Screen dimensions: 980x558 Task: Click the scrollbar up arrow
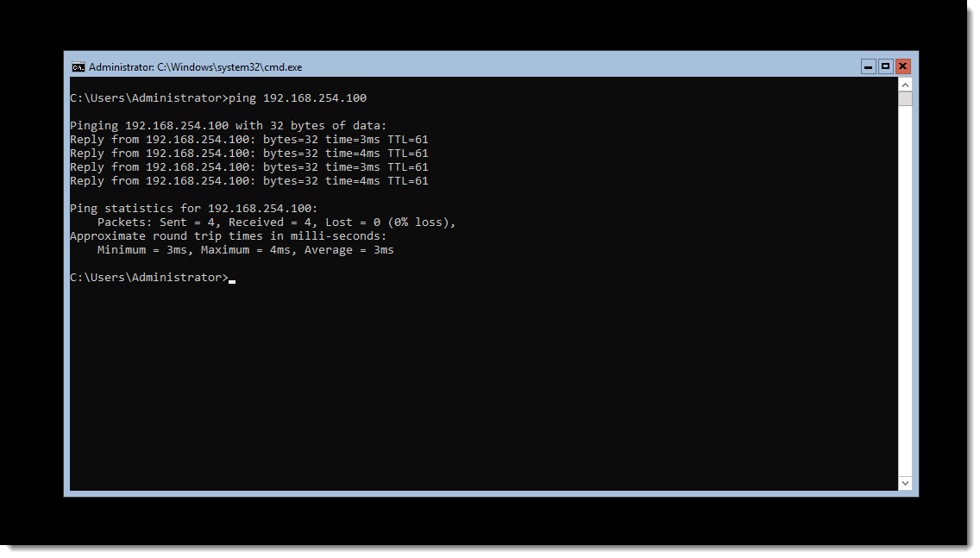point(905,85)
